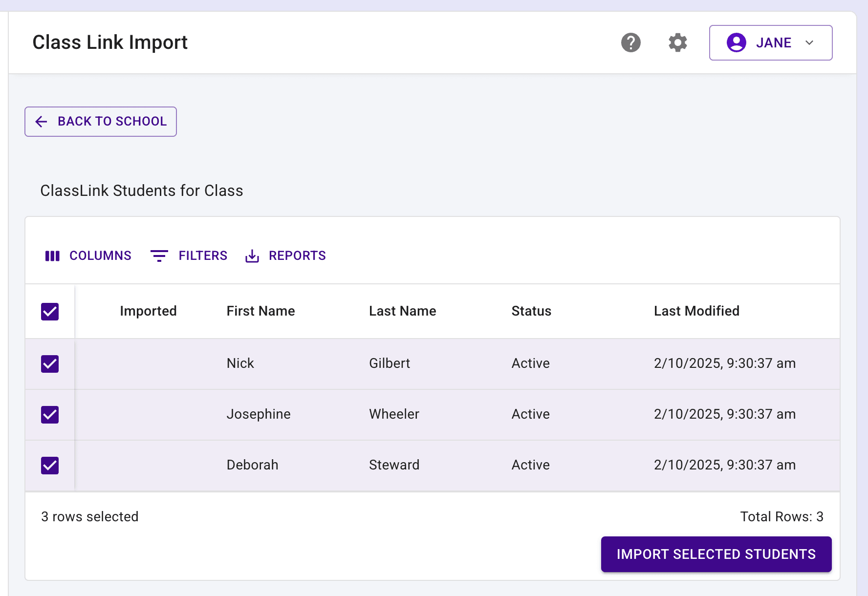Screen dimensions: 868x596
Task: Open settings gear icon
Action: pyautogui.click(x=677, y=43)
